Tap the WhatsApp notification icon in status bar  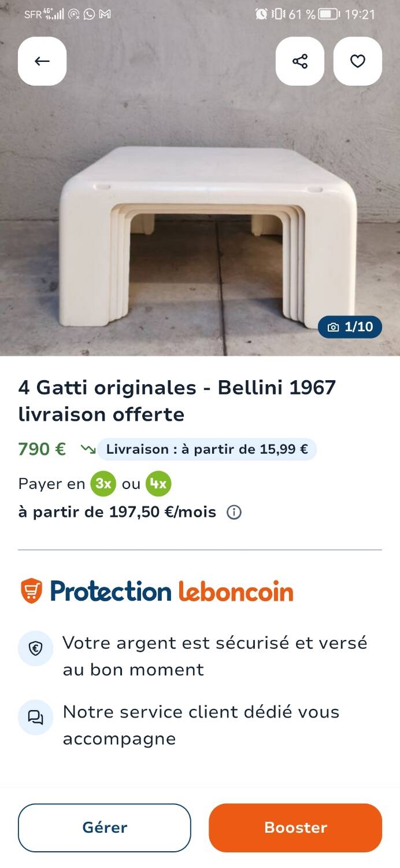pos(89,14)
